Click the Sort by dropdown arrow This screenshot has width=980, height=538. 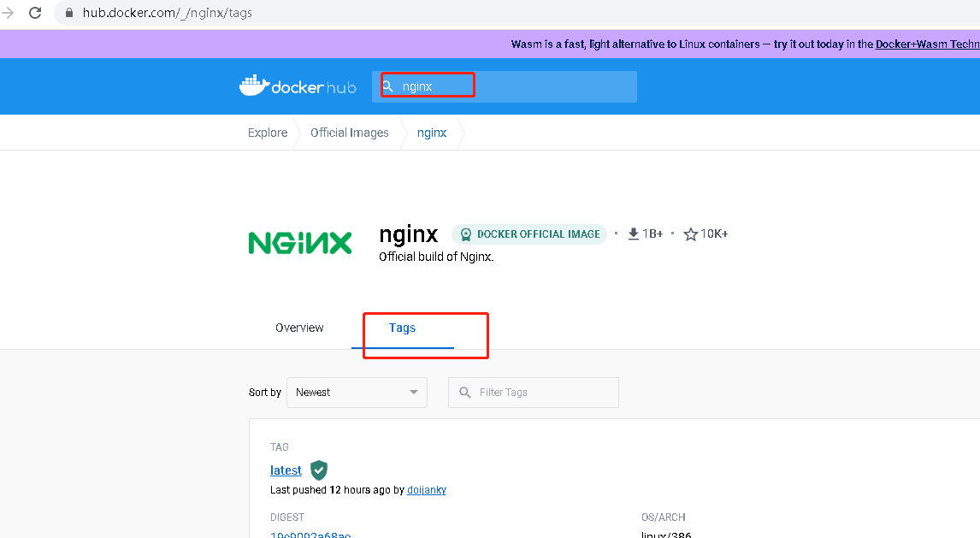pyautogui.click(x=413, y=393)
